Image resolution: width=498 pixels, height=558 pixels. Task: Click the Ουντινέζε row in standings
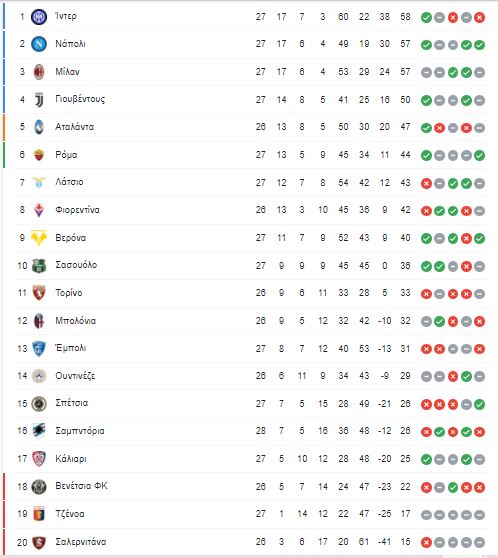point(251,376)
